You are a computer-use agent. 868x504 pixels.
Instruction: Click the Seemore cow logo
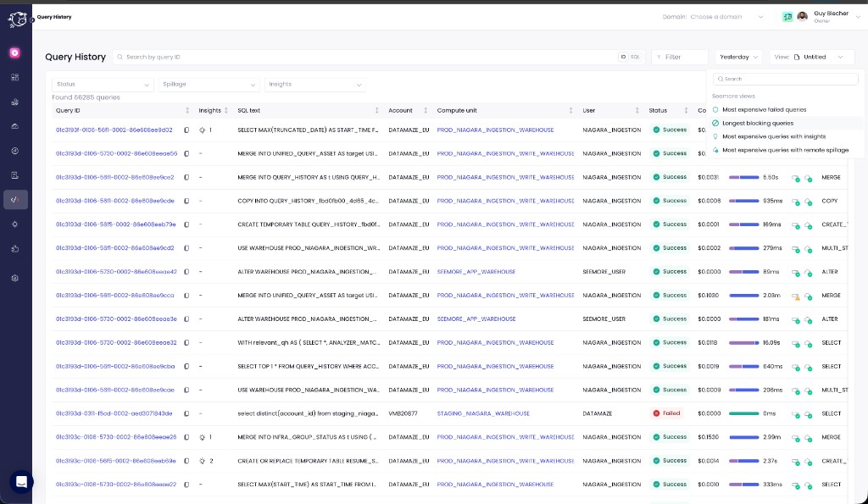coord(17,19)
